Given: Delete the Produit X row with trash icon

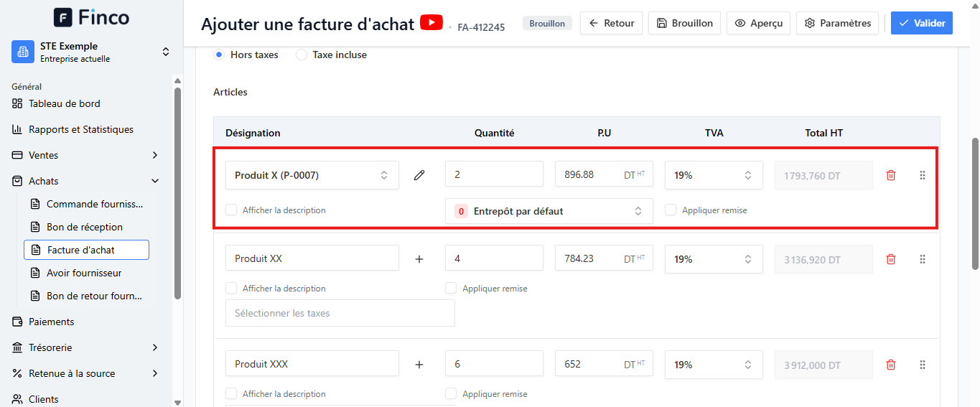Looking at the screenshot, I should click(891, 175).
